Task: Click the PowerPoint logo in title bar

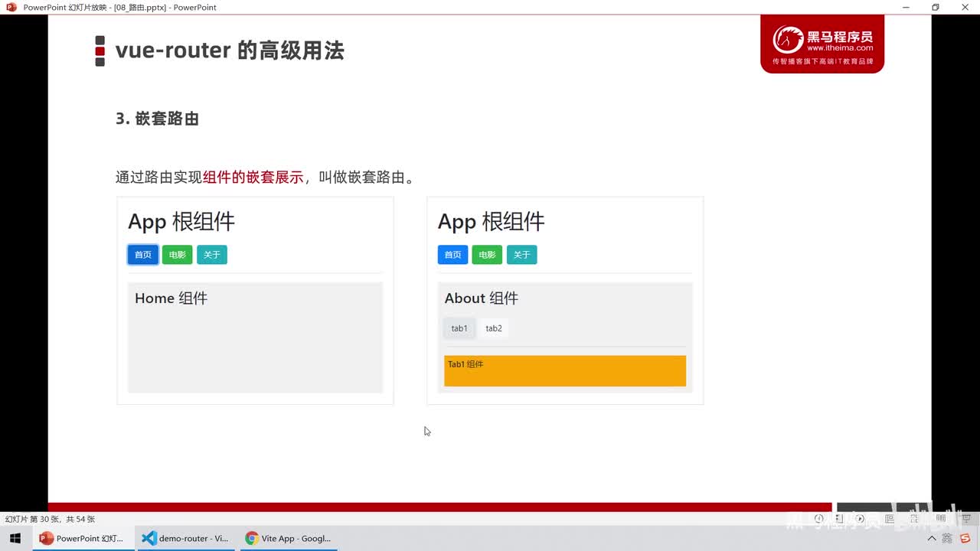Action: click(x=11, y=7)
